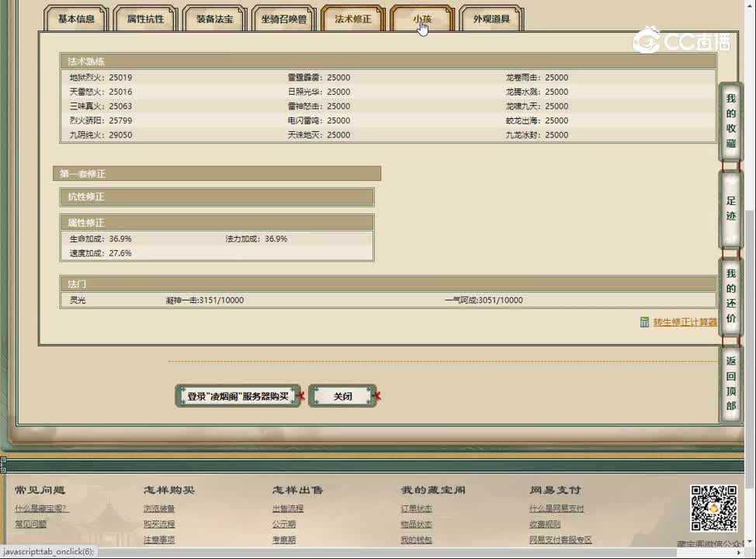The height and width of the screenshot is (559, 756).
Task: Open the 我的钱包 link
Action: [416, 540]
